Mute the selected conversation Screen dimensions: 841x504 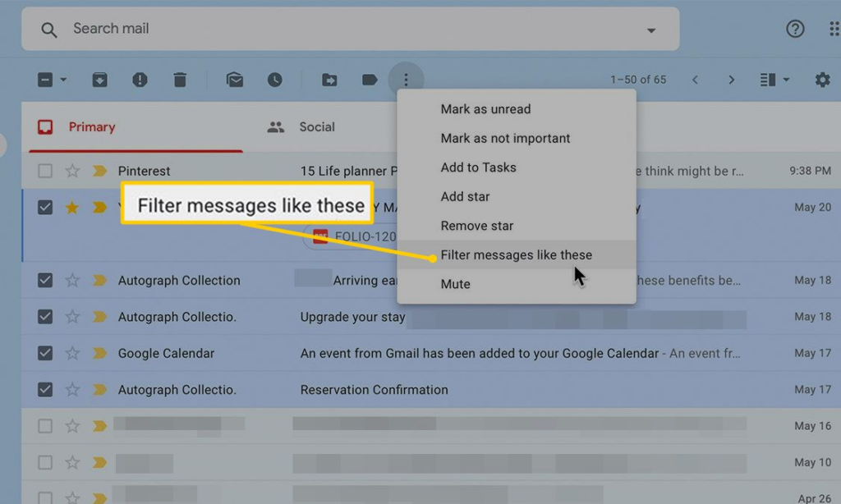(455, 284)
